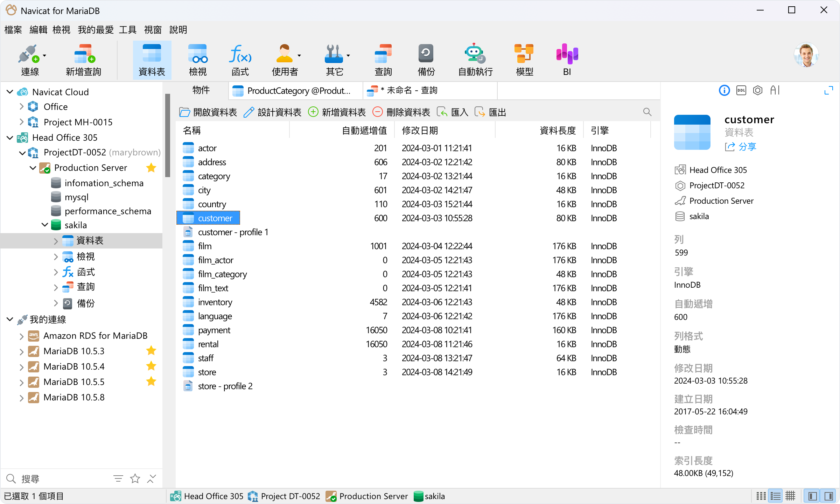Collapse the sakila database node
This screenshot has width=840, height=504.
click(45, 225)
